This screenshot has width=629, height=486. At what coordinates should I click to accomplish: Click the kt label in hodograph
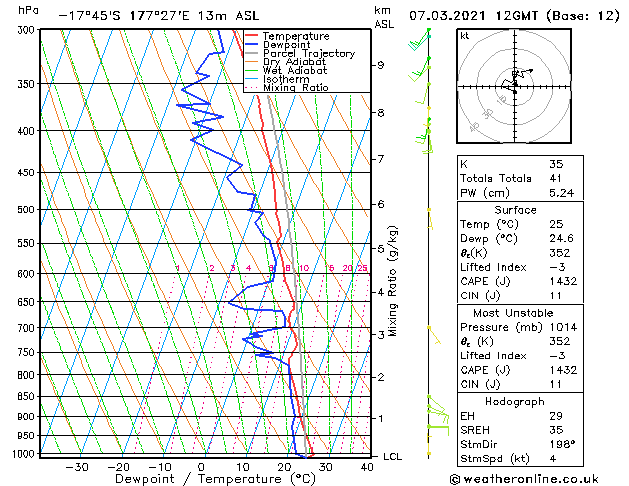tap(465, 36)
